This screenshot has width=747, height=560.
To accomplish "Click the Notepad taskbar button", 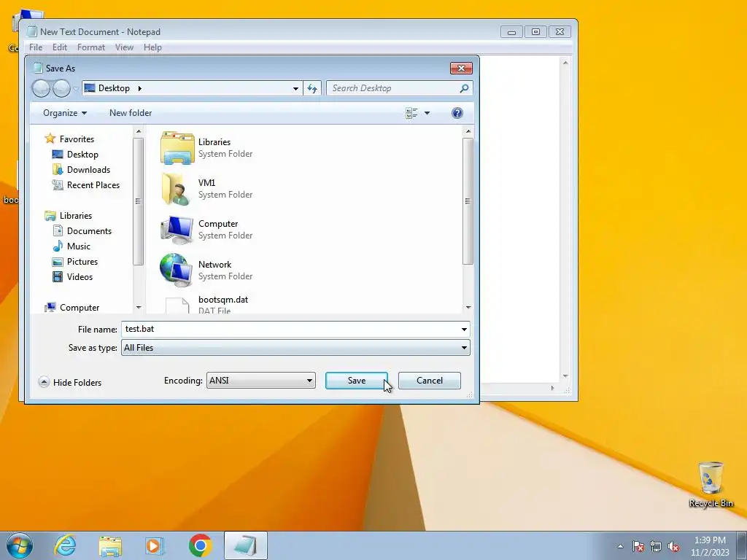I will coord(246,545).
